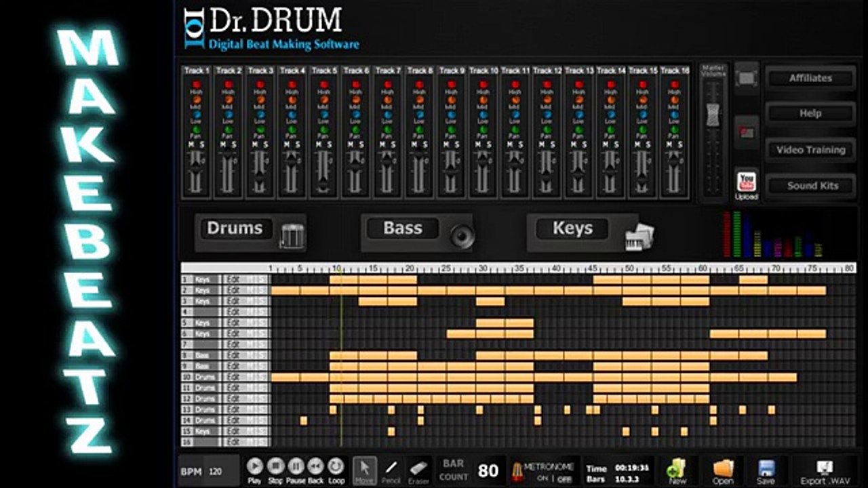Select the Pencil tool
The width and height of the screenshot is (868, 488).
click(391, 470)
